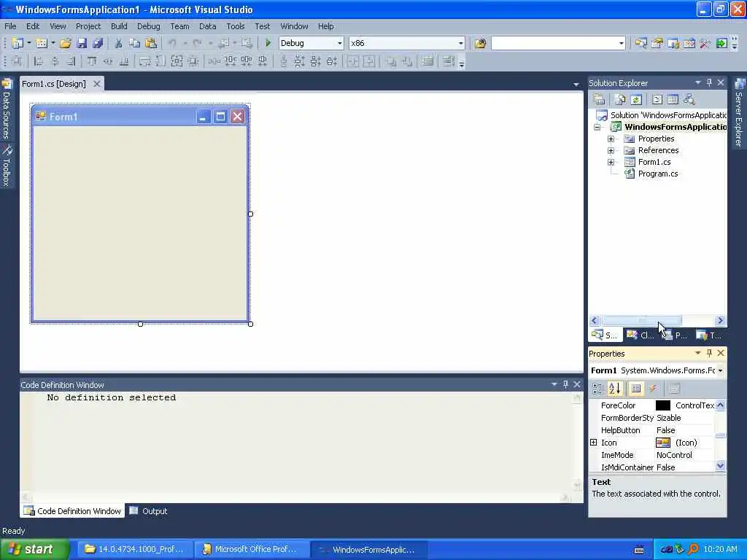Click View Class Diagram icon
Image resolution: width=747 pixels, height=560 pixels.
tap(689, 99)
